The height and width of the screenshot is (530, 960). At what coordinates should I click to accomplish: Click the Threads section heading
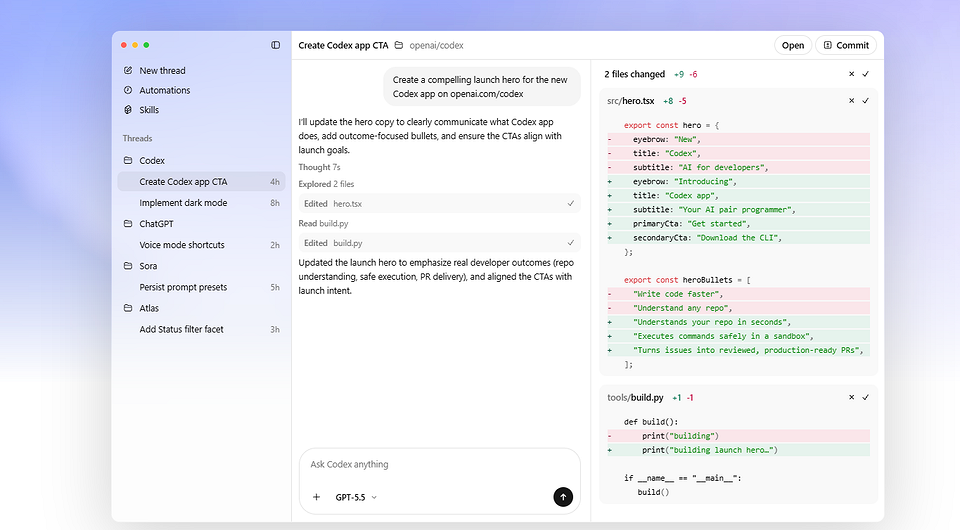click(x=137, y=138)
